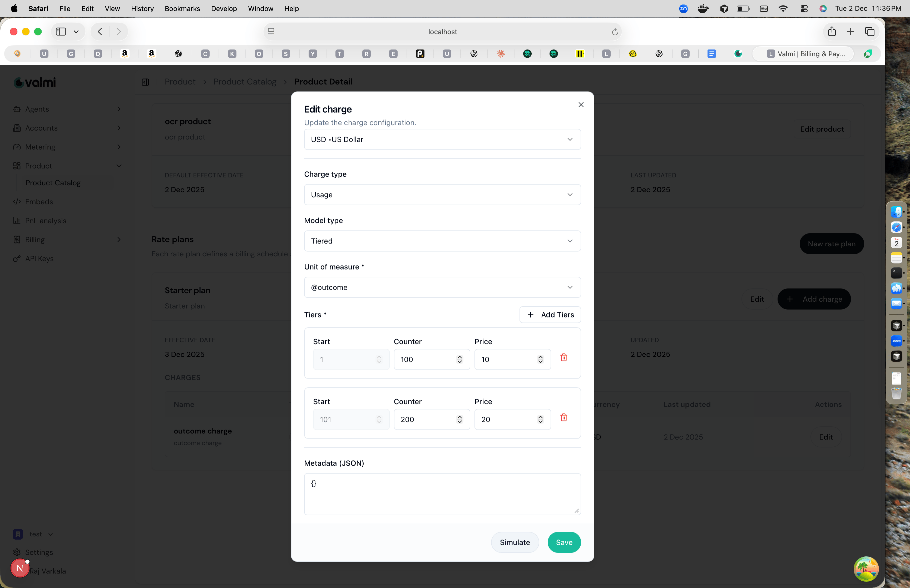
Task: Open the Charge type Usage dropdown
Action: click(442, 195)
